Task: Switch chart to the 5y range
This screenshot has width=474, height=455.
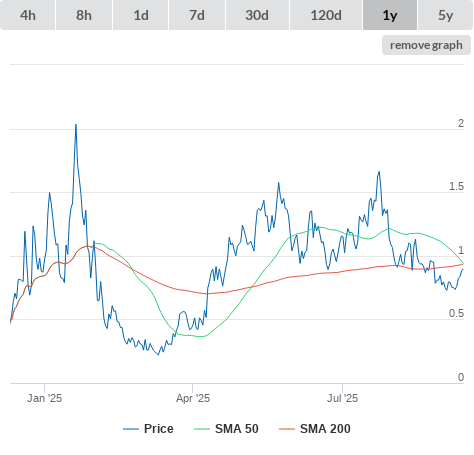Action: [446, 15]
